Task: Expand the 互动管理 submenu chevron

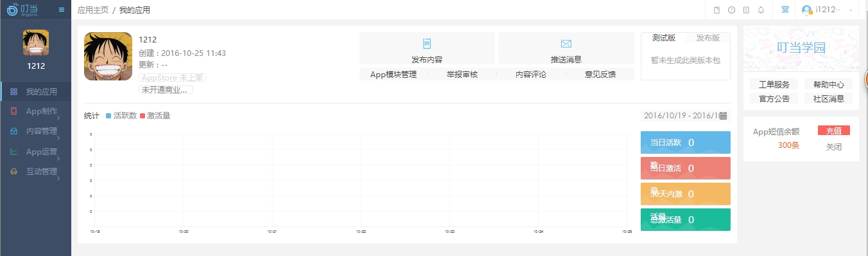Action: pyautogui.click(x=59, y=179)
